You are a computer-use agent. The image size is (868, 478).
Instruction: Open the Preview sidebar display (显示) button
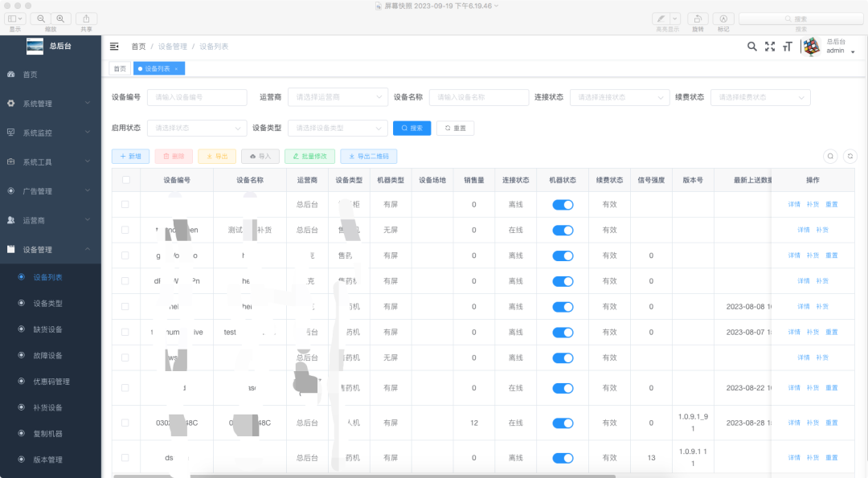coord(15,18)
